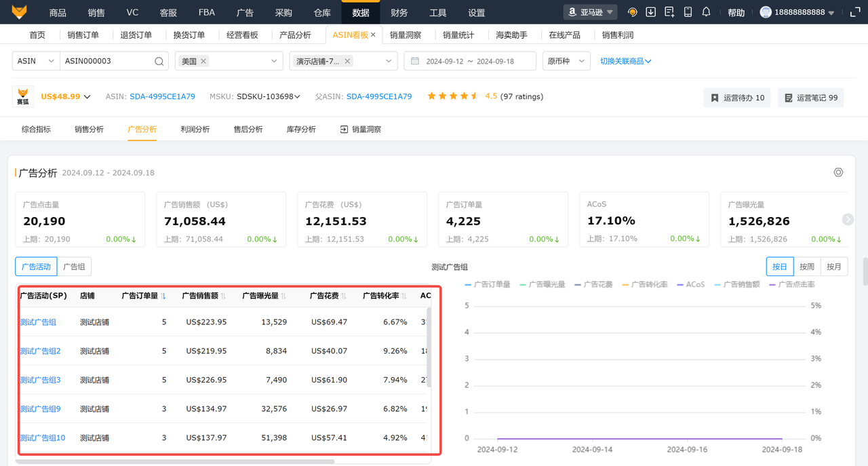Switch to the 利润分析 tab
Viewport: 868px width, 466px height.
(x=195, y=129)
